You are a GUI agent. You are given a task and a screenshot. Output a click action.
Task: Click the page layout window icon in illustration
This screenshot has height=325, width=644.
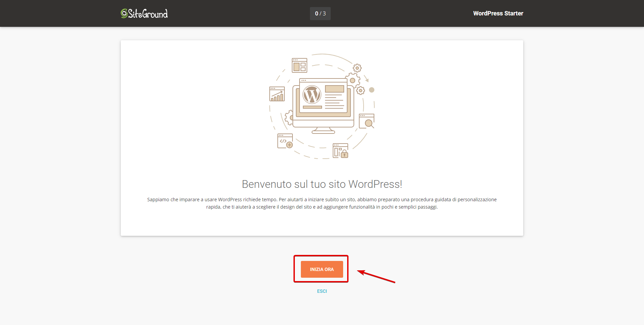(299, 65)
